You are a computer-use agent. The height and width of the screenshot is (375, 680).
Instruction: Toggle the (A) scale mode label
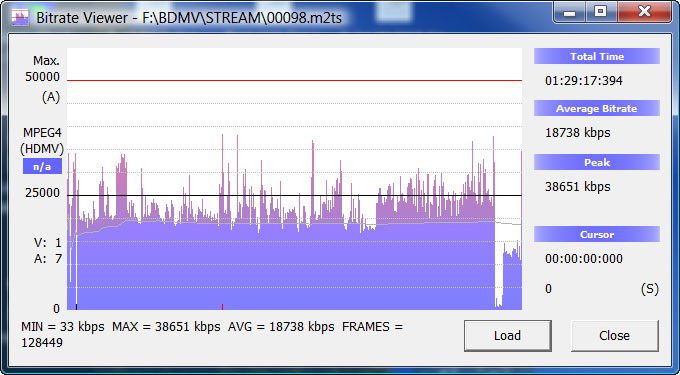[x=51, y=97]
